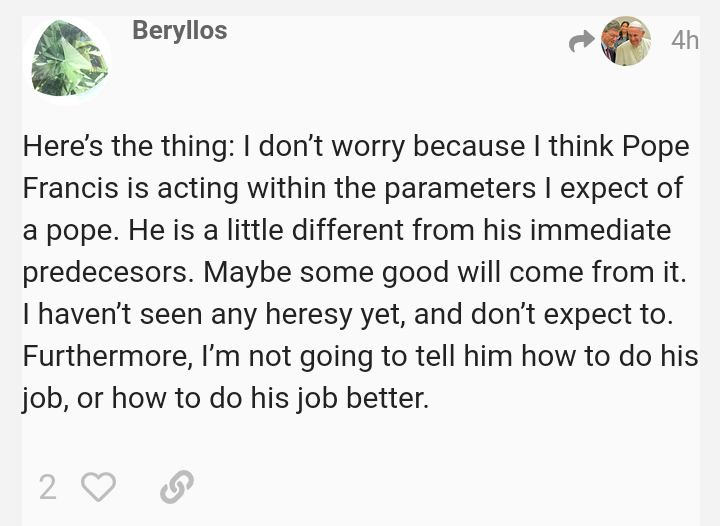Image resolution: width=720 pixels, height=526 pixels.
Task: Click the word "Francis" in the post
Action: (x=70, y=188)
